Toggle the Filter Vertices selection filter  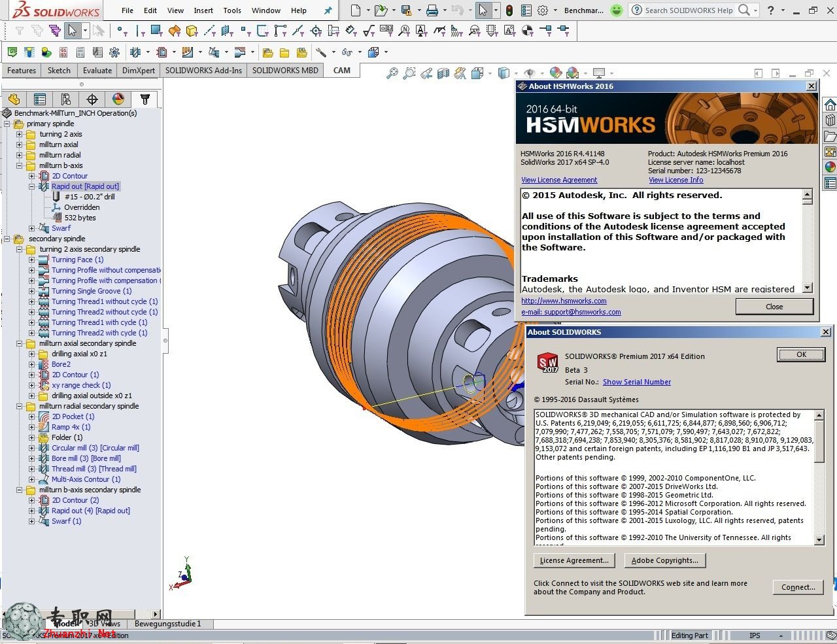122,31
